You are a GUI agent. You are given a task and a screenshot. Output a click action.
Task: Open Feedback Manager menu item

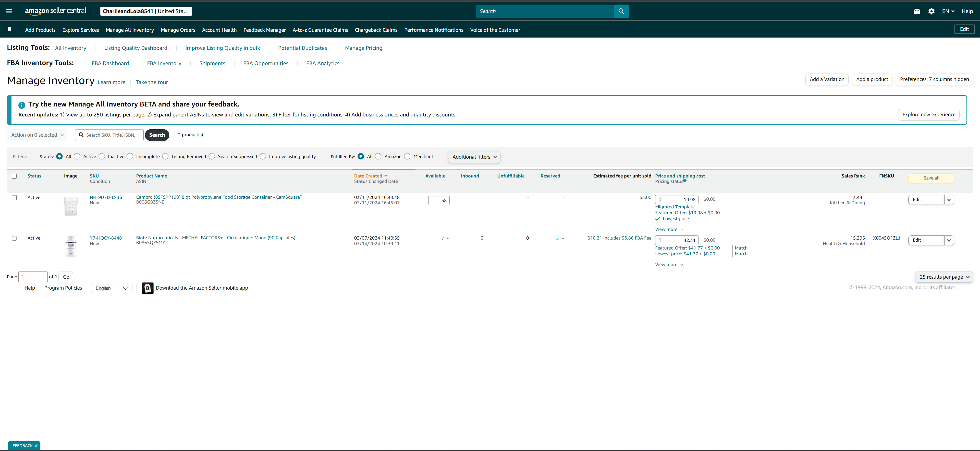pyautogui.click(x=264, y=30)
